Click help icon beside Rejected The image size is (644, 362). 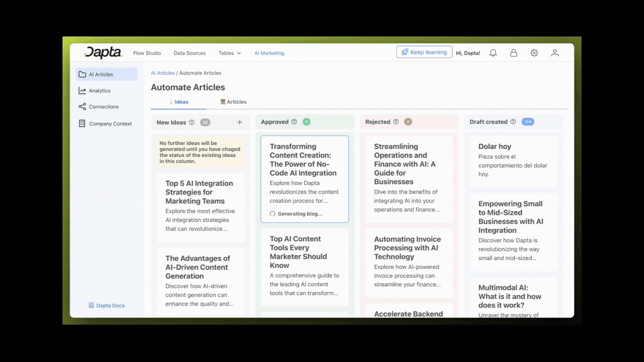(x=396, y=122)
